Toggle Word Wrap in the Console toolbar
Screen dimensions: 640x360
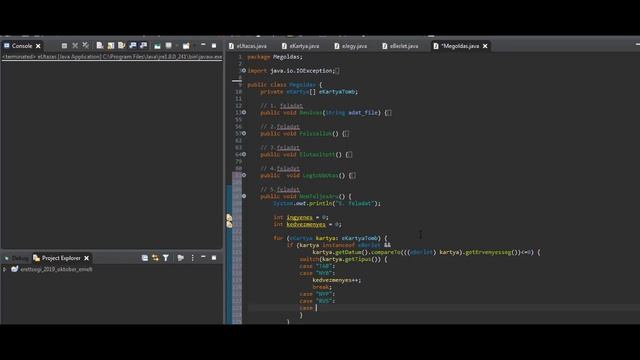coord(122,46)
